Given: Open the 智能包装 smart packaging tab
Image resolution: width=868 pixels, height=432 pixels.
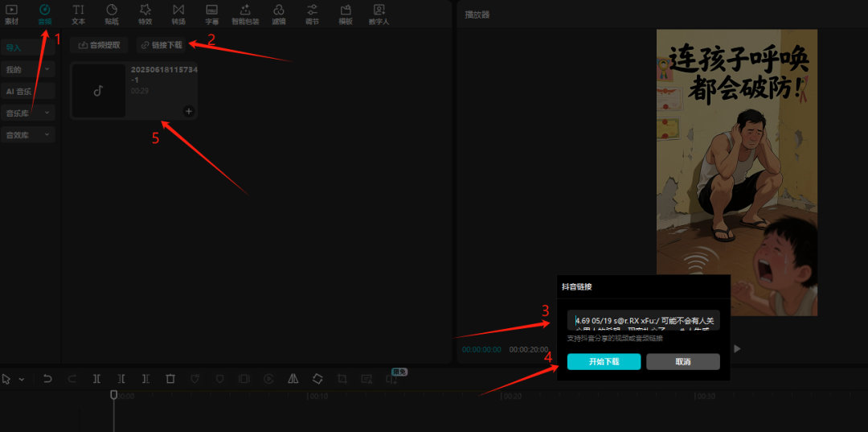Looking at the screenshot, I should 245,14.
